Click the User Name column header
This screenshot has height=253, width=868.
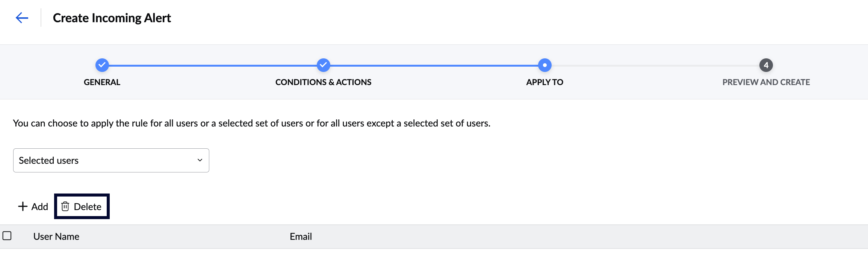56,236
